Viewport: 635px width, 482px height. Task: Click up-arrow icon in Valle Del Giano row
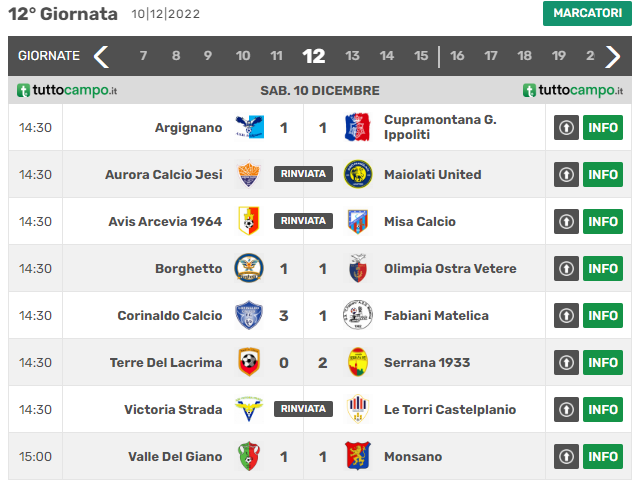coord(566,456)
